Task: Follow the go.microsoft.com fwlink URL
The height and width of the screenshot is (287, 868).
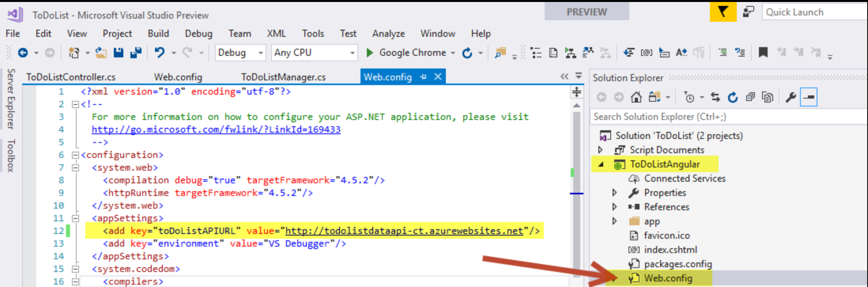Action: [216, 129]
